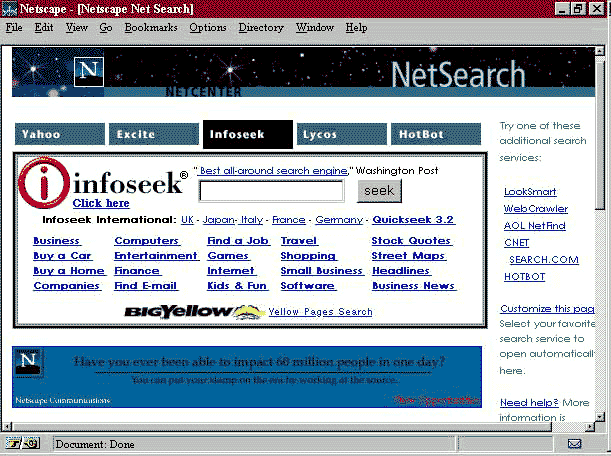
Task: Open the Help menu
Action: click(x=356, y=28)
